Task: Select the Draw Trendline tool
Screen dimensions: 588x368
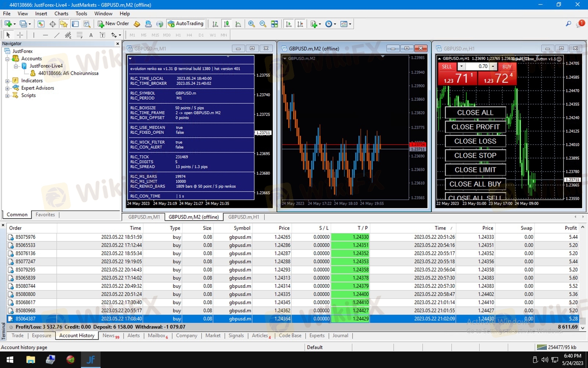Action: 57,35
